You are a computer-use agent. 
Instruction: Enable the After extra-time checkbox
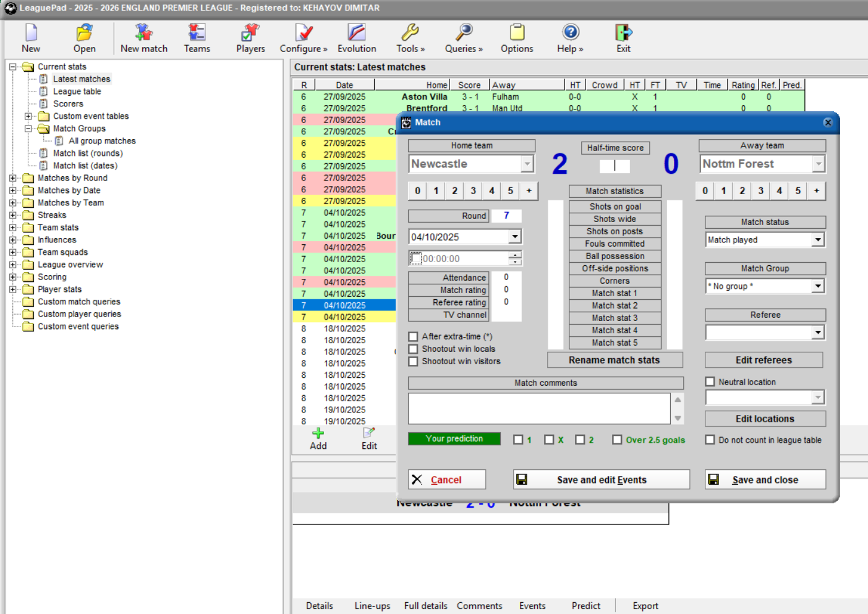click(x=413, y=336)
